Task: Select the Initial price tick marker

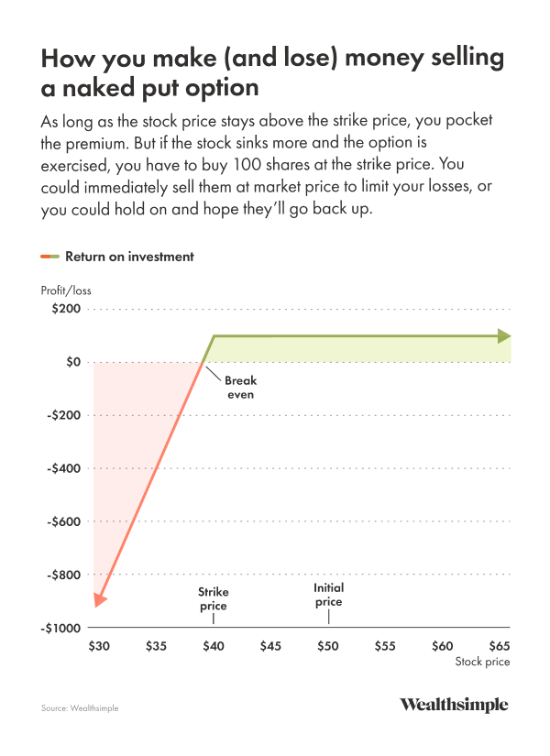Action: tap(328, 617)
